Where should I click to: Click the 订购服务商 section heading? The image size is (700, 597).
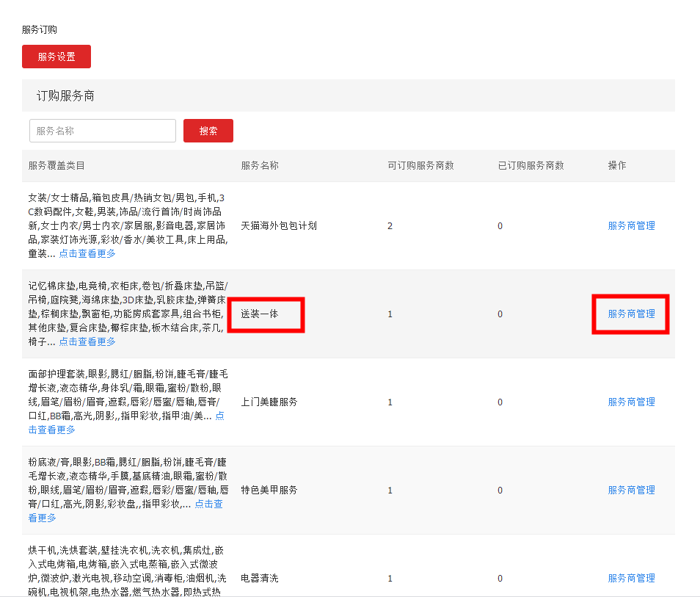[x=65, y=96]
